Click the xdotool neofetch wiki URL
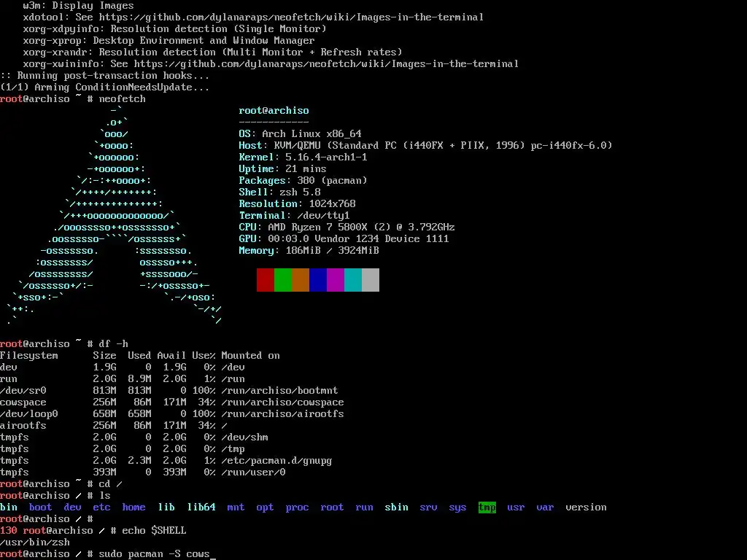The image size is (747, 560). point(291,17)
